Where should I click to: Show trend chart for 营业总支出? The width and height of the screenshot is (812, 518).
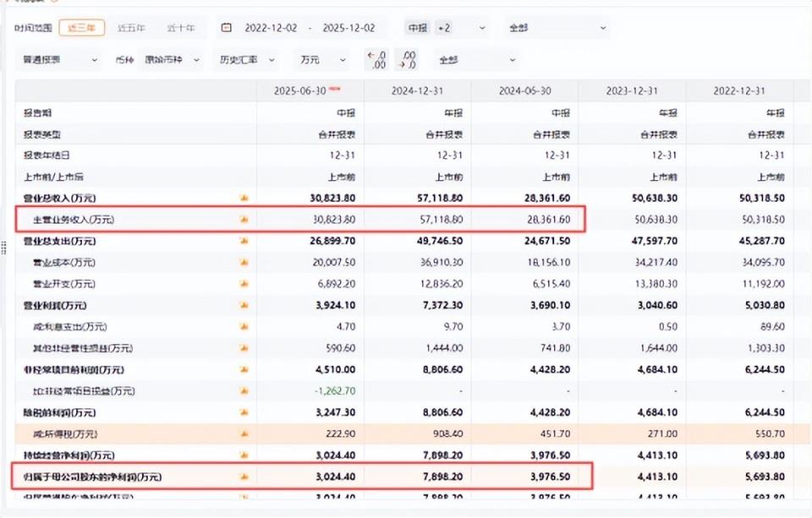click(244, 241)
